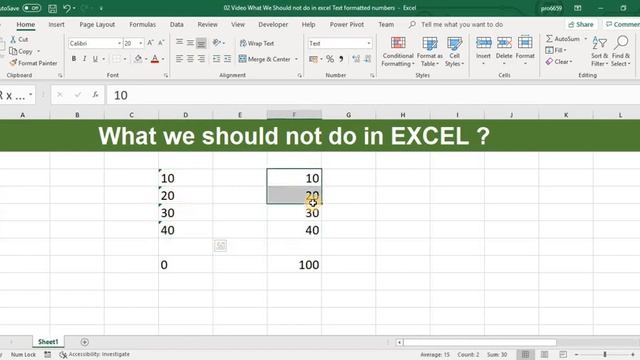Align text right in cell
This screenshot has width=640, height=360.
(201, 59)
